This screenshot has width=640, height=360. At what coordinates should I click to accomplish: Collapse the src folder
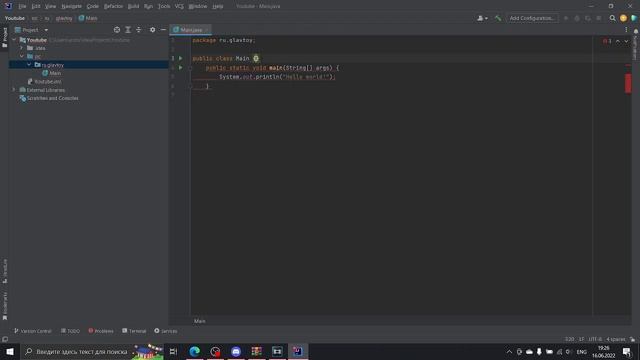[22, 56]
